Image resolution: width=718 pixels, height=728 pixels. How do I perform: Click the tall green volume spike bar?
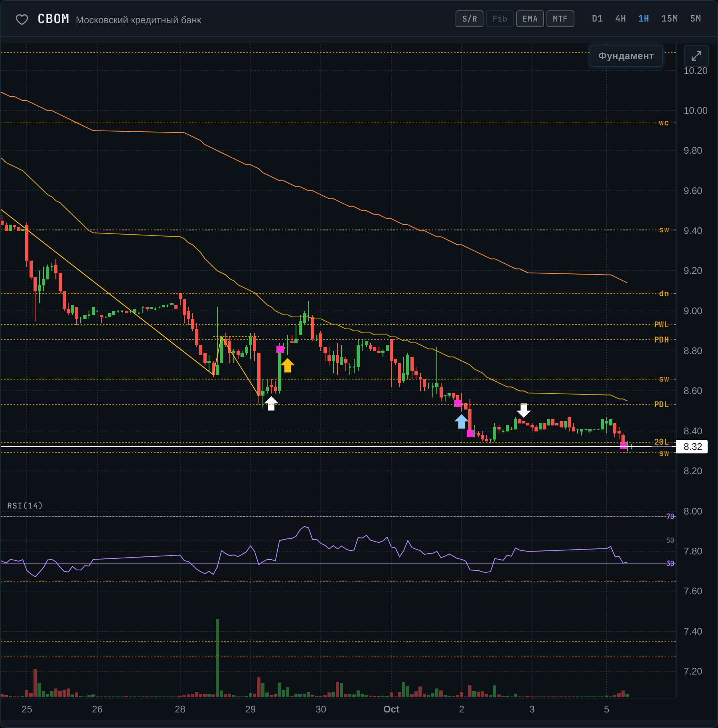coord(217,658)
